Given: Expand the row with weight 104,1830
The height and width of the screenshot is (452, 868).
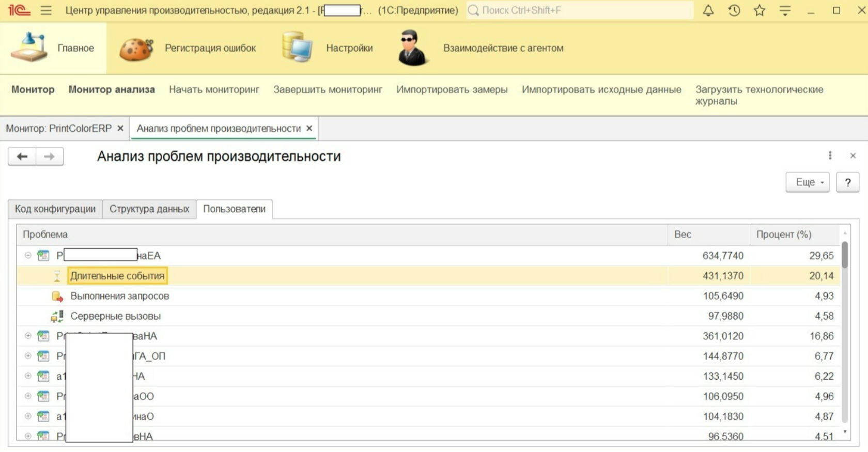Looking at the screenshot, I should [x=28, y=416].
